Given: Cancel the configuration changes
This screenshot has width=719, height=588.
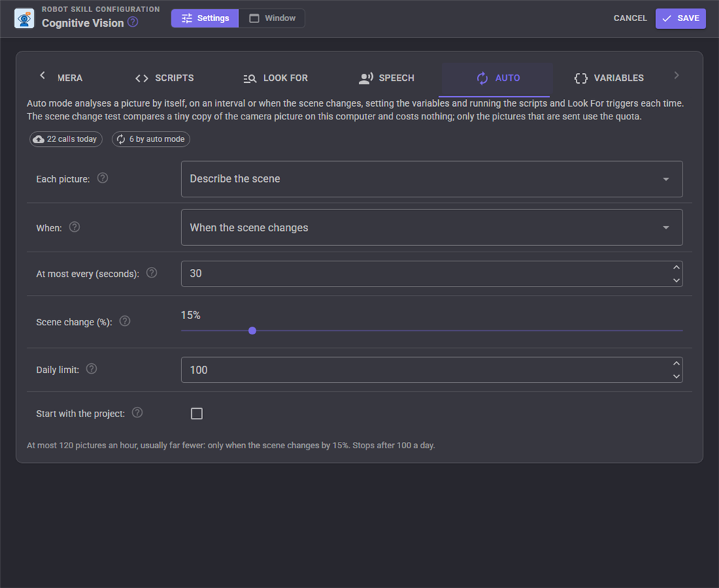Looking at the screenshot, I should (x=630, y=18).
